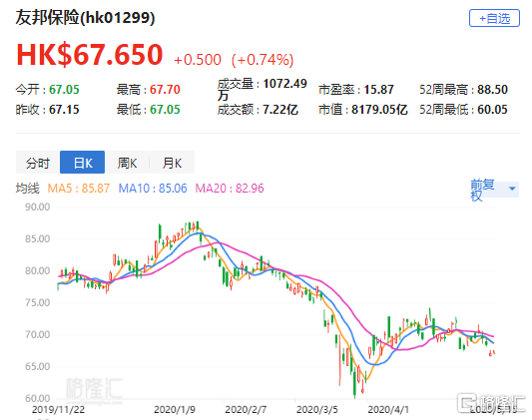Select the 日K daily chart tab

point(83,163)
